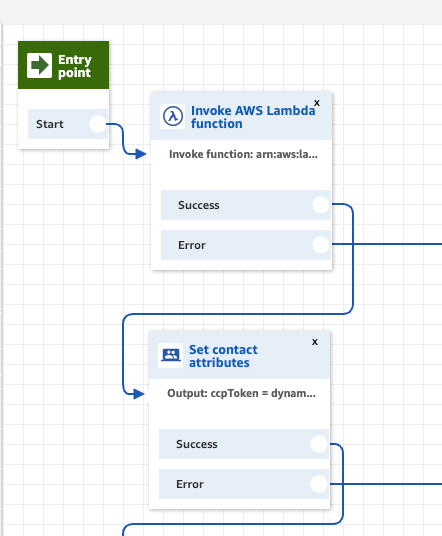Remove the Set contact attributes block
Screen dimensions: 442x536
pyautogui.click(x=315, y=342)
